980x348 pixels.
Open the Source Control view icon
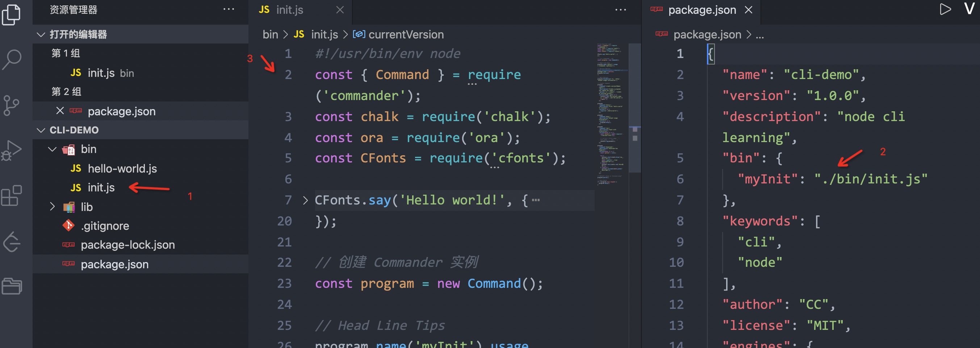pos(12,105)
